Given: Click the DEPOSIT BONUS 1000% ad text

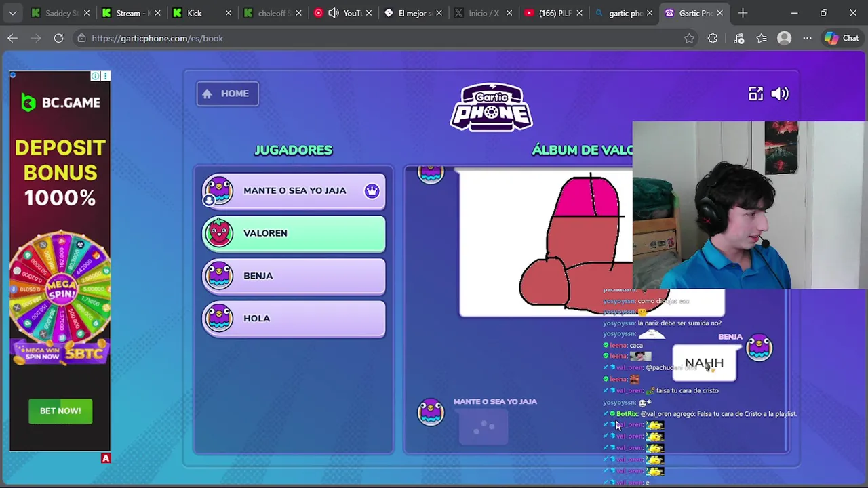Looking at the screenshot, I should tap(60, 173).
